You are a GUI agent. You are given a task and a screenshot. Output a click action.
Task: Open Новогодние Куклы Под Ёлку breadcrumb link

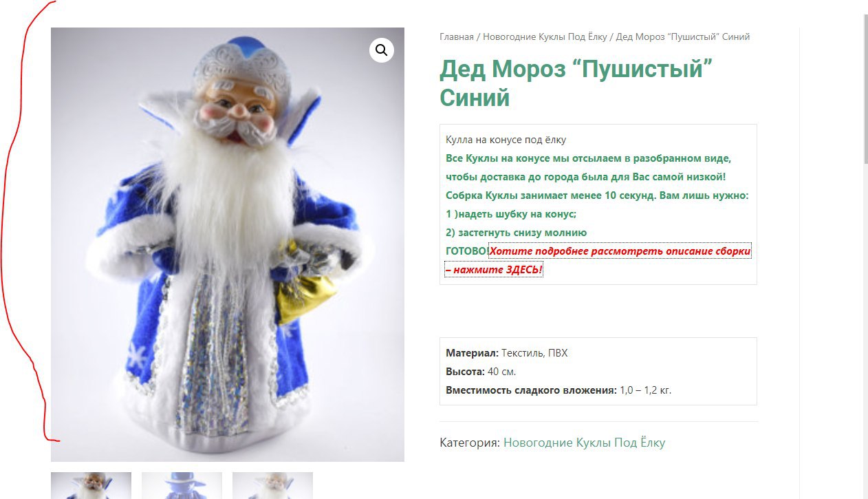coord(545,36)
